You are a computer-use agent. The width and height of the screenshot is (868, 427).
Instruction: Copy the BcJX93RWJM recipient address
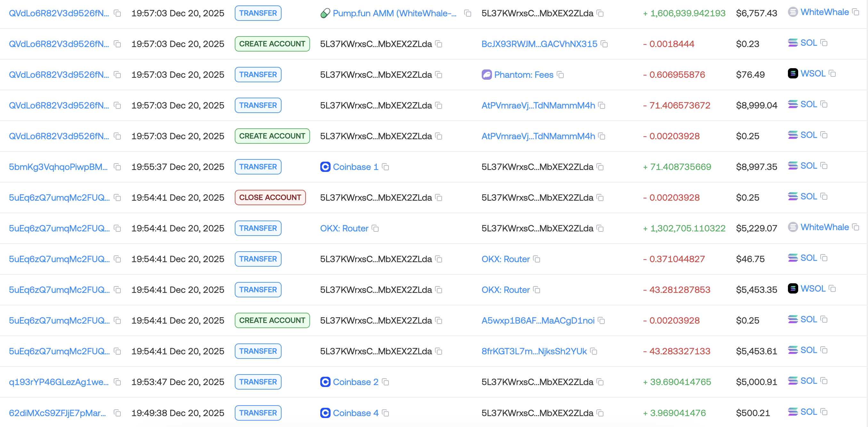(604, 44)
